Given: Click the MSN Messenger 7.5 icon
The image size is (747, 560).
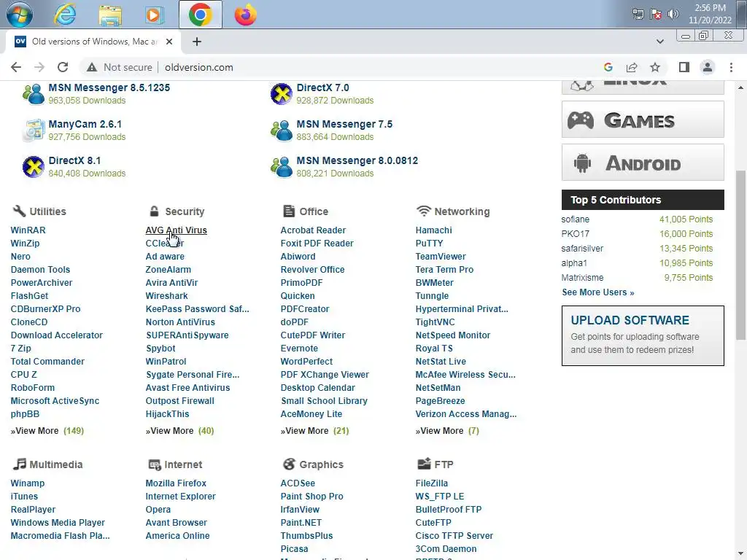Looking at the screenshot, I should coord(282,131).
